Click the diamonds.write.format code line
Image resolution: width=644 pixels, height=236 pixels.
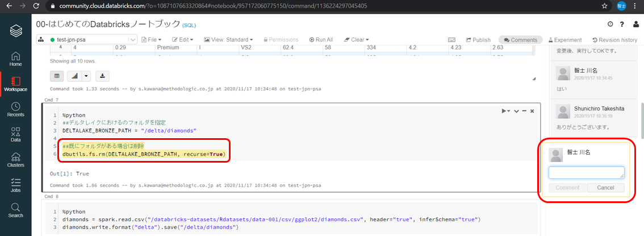(x=150, y=227)
